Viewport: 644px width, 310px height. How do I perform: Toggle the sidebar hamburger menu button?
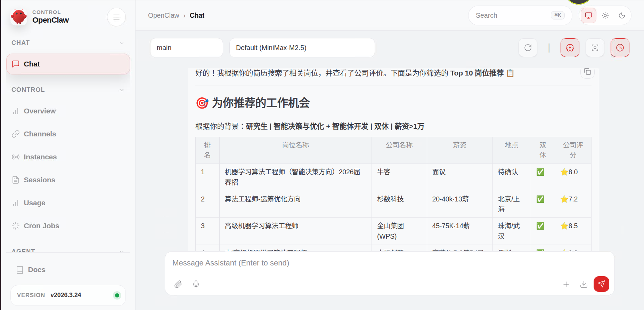click(116, 17)
